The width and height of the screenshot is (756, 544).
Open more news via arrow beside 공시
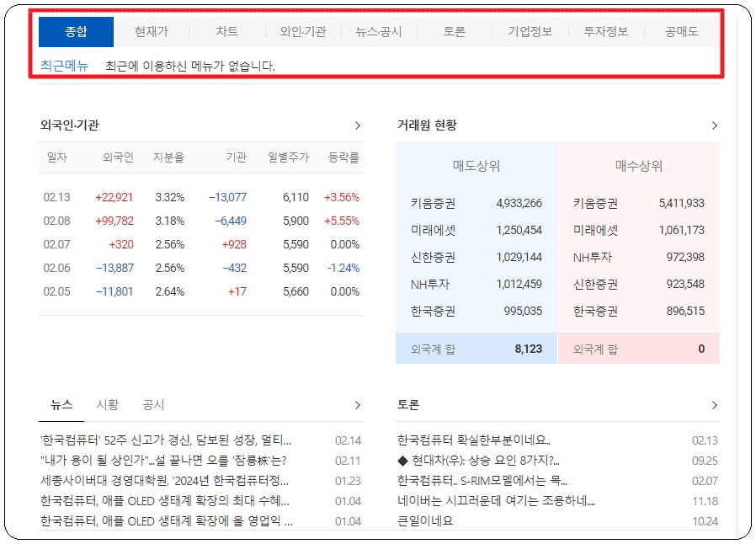click(357, 405)
